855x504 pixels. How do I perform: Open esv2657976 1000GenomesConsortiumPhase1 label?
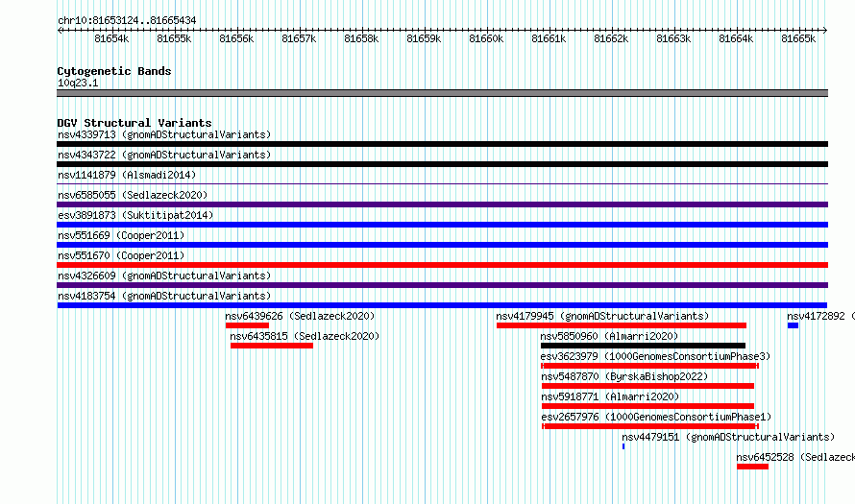656,417
